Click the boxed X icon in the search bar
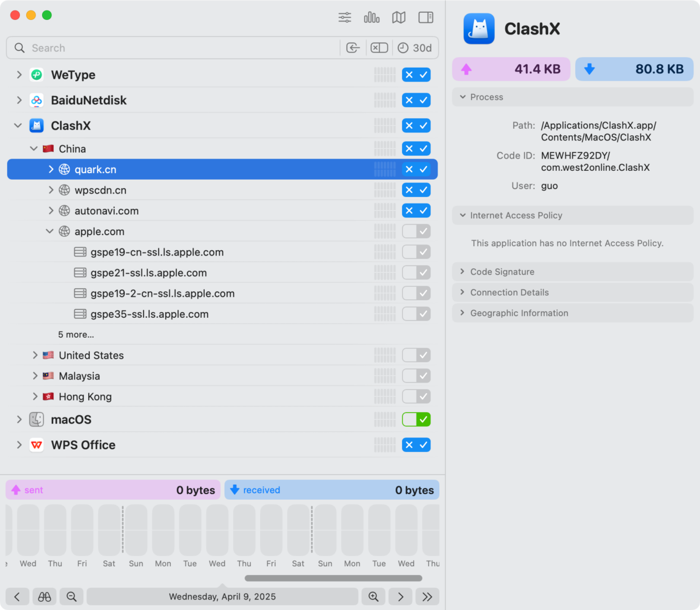Image resolution: width=700 pixels, height=610 pixels. tap(379, 48)
